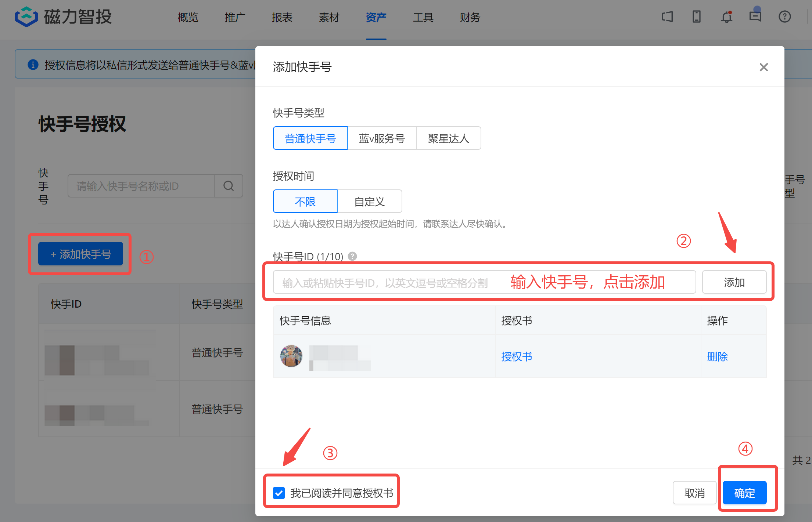The width and height of the screenshot is (812, 522).
Task: Switch authorization time to 自定义
Action: 369,201
